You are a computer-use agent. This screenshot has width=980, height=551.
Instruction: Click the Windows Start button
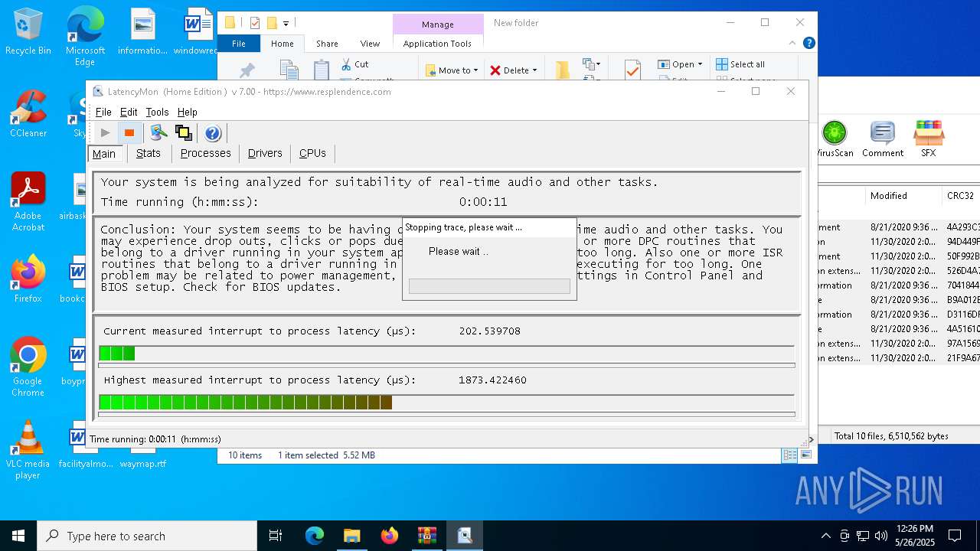(x=18, y=536)
